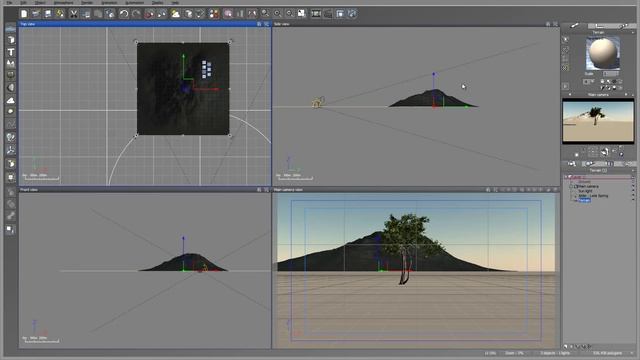Click the Undo arrow icon
The height and width of the screenshot is (360, 640).
click(x=124, y=14)
